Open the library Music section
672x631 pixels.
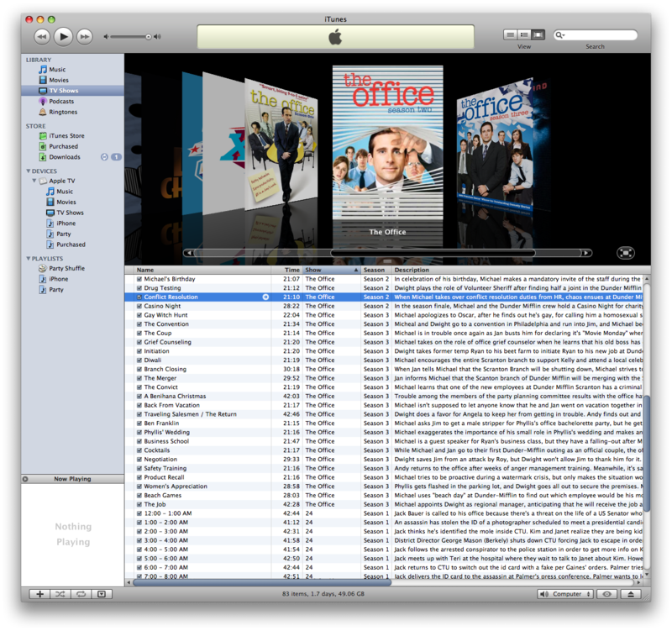[57, 70]
